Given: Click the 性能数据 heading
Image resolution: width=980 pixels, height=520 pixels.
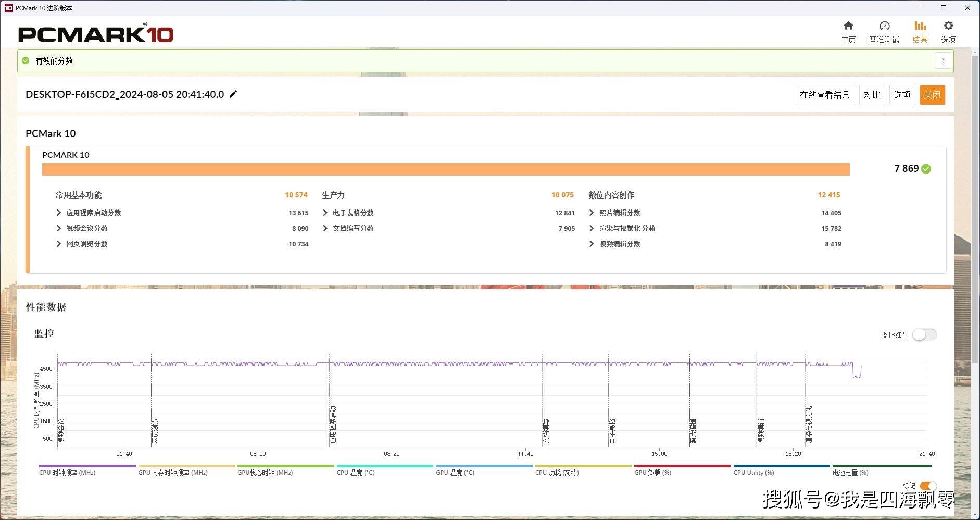Looking at the screenshot, I should (x=46, y=307).
